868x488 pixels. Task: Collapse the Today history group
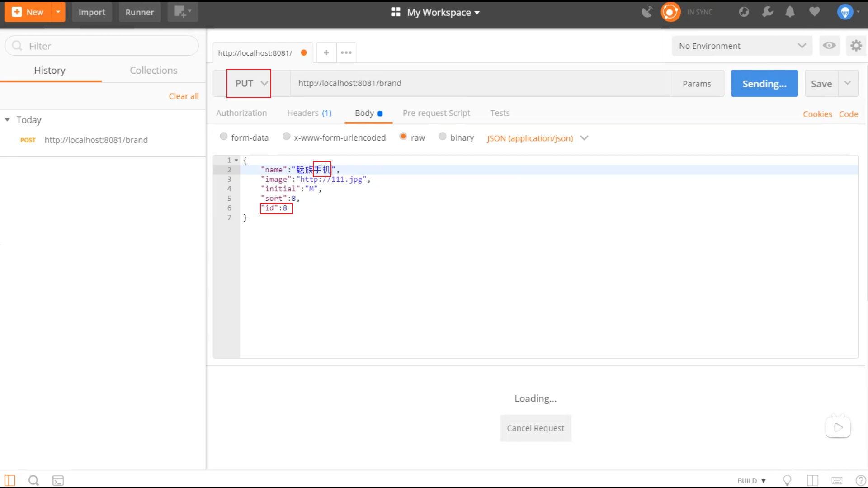(x=7, y=120)
